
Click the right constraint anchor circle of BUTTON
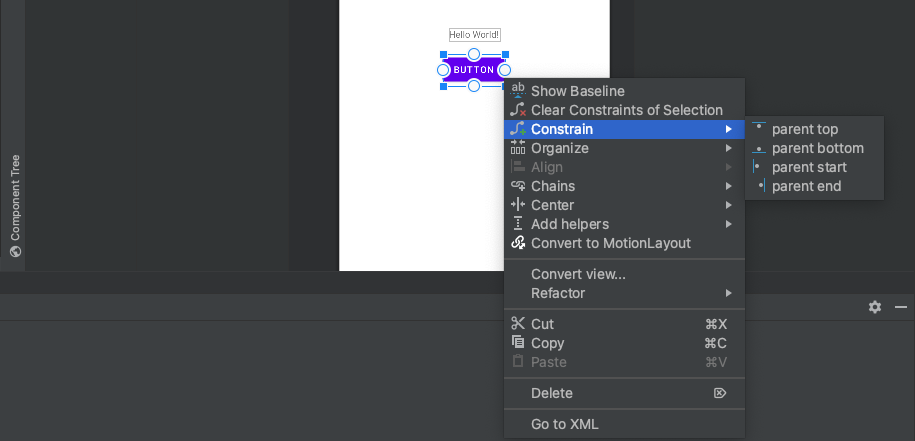click(505, 70)
